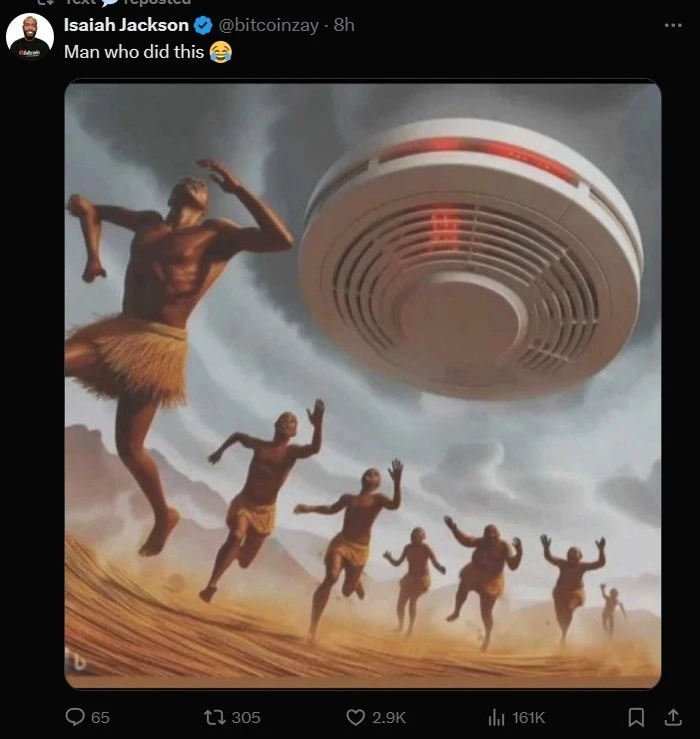Open Isaiah Jackson's profile picture

point(30,37)
